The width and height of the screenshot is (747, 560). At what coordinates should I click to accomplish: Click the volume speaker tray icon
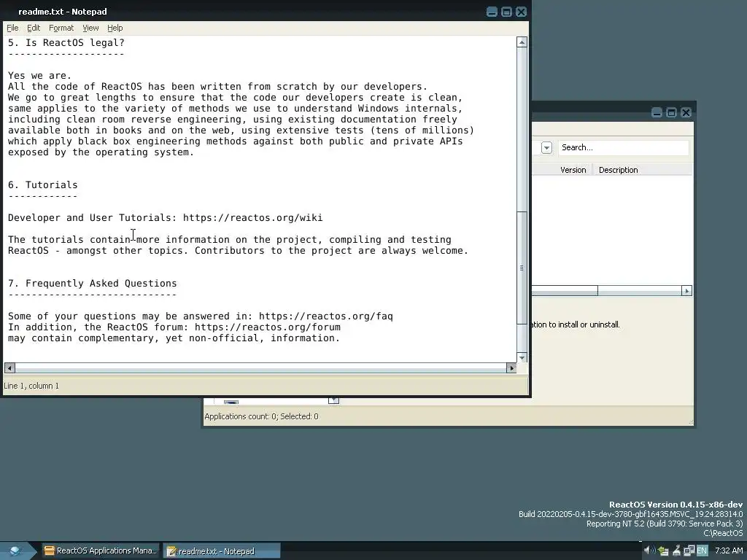(649, 551)
